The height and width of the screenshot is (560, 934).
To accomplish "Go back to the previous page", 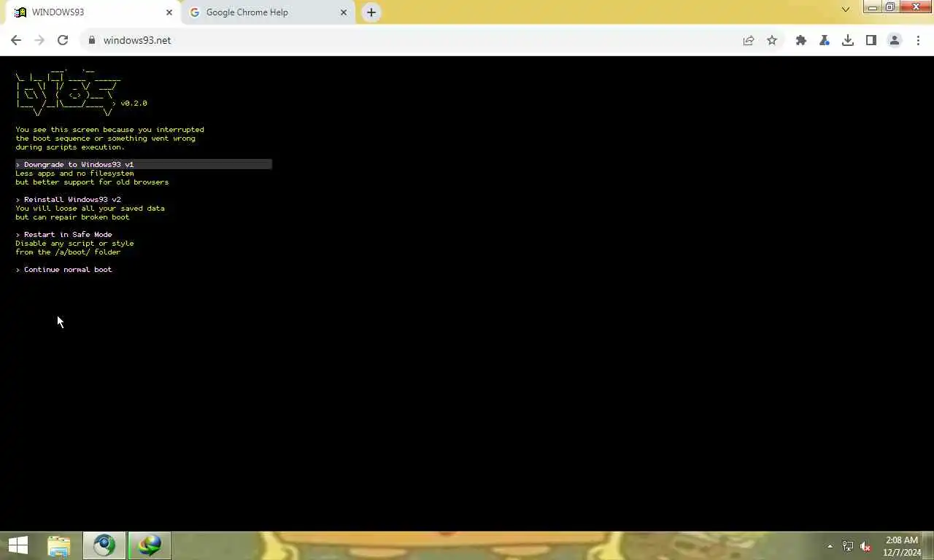I will pos(16,40).
